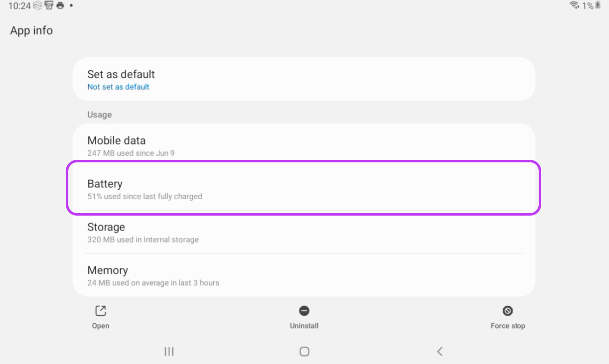Click the "Not set as default" link text
The image size is (609, 364).
[118, 87]
